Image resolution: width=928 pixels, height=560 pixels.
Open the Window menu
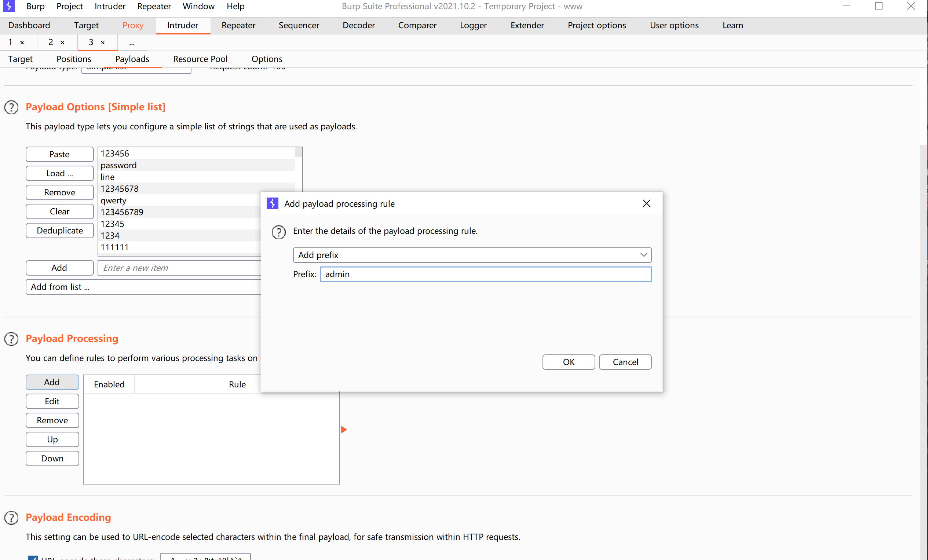coord(198,6)
